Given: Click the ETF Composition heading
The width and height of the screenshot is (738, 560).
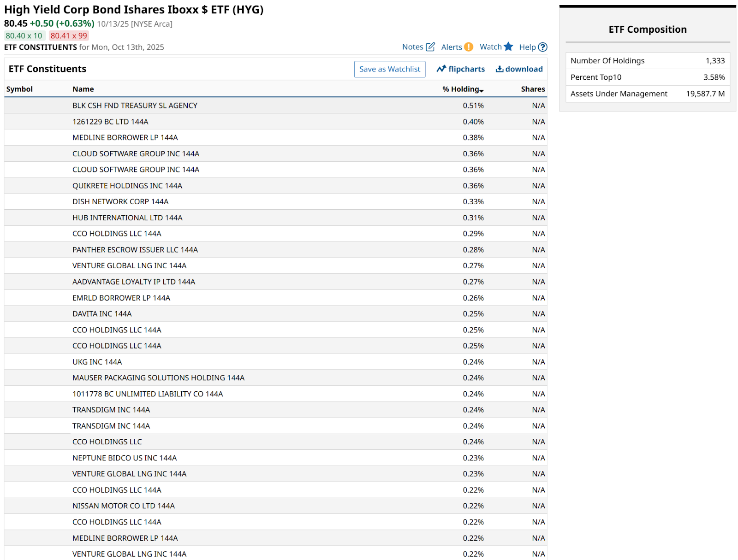Looking at the screenshot, I should 648,29.
